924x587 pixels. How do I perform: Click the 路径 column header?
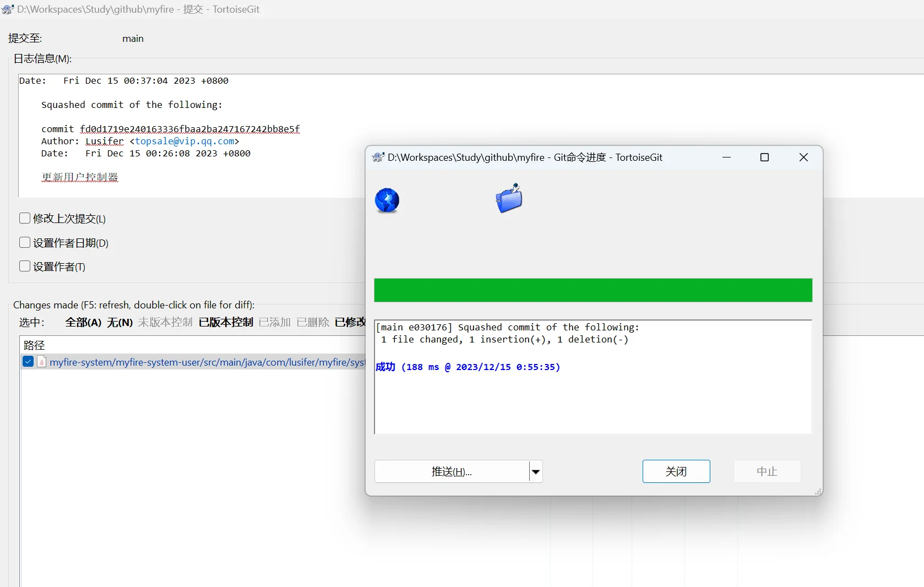tap(34, 345)
